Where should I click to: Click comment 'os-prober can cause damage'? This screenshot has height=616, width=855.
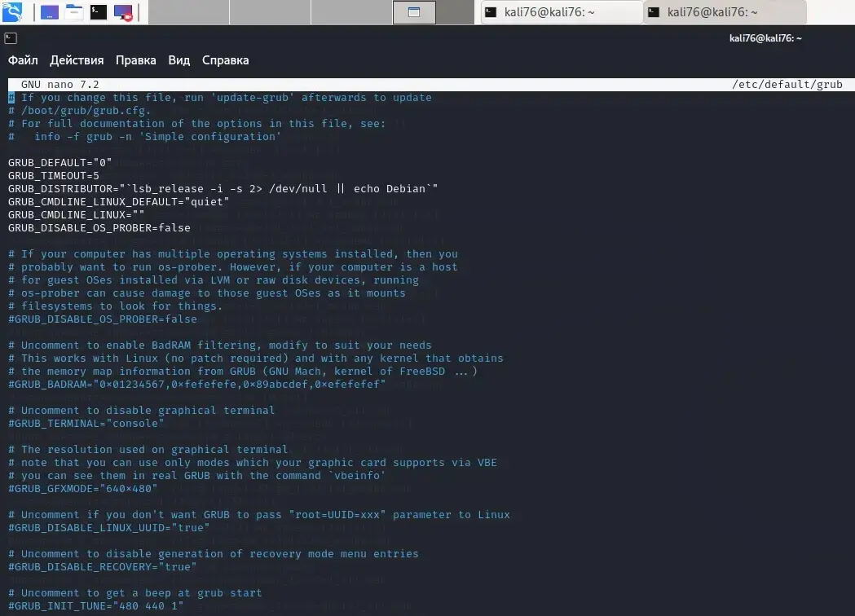click(x=207, y=293)
